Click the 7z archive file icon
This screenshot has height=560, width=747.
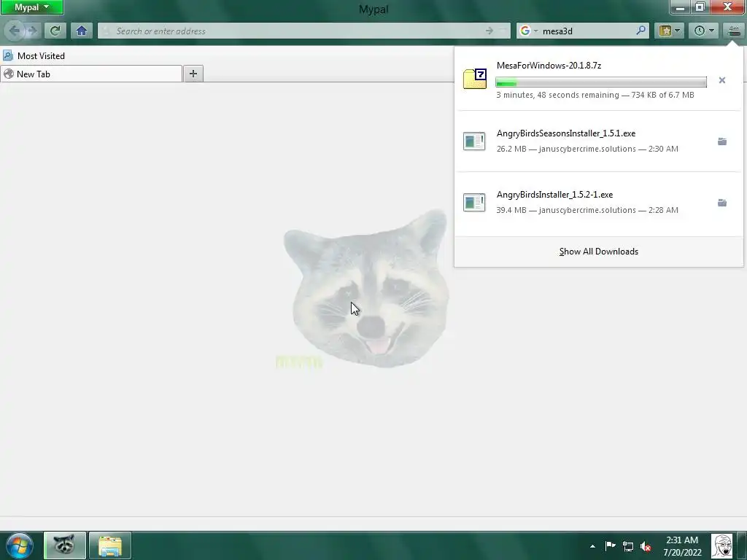coord(474,79)
